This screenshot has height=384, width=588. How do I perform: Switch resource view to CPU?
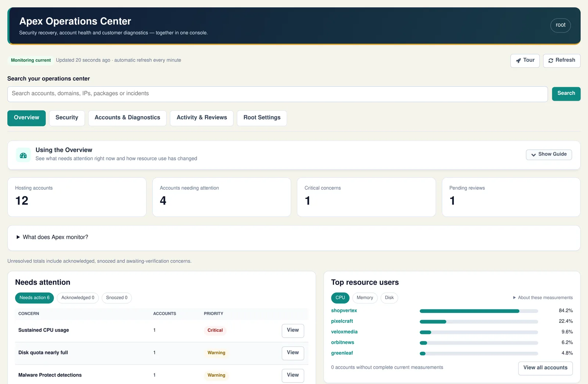coord(340,298)
